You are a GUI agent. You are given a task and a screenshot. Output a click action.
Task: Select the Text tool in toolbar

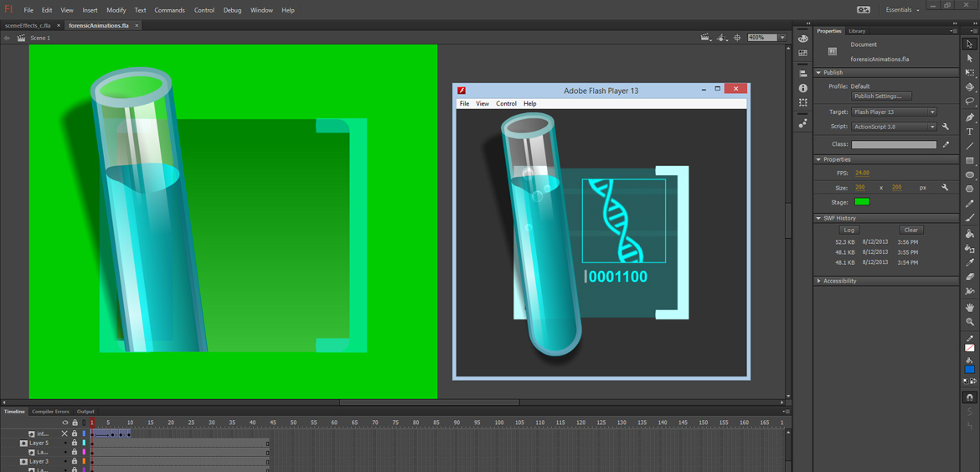(x=970, y=132)
